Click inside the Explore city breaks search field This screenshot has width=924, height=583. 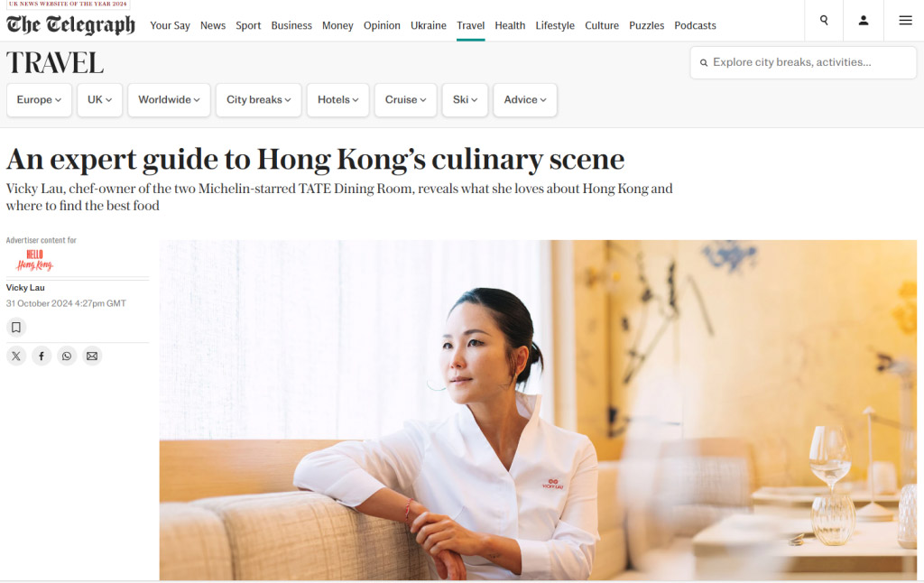pos(803,62)
